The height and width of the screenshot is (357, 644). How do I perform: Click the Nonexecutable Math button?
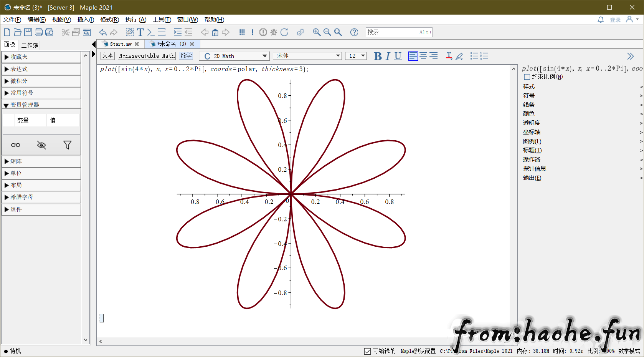147,56
